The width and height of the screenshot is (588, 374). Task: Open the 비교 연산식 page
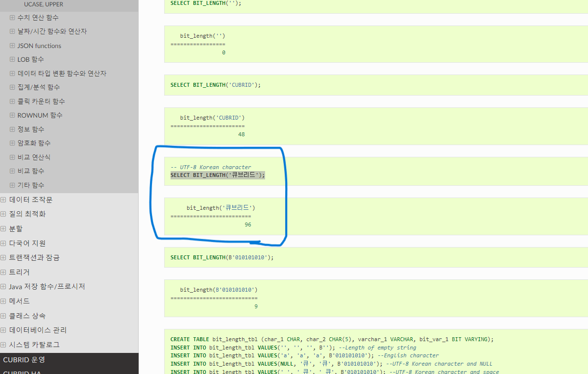(34, 157)
